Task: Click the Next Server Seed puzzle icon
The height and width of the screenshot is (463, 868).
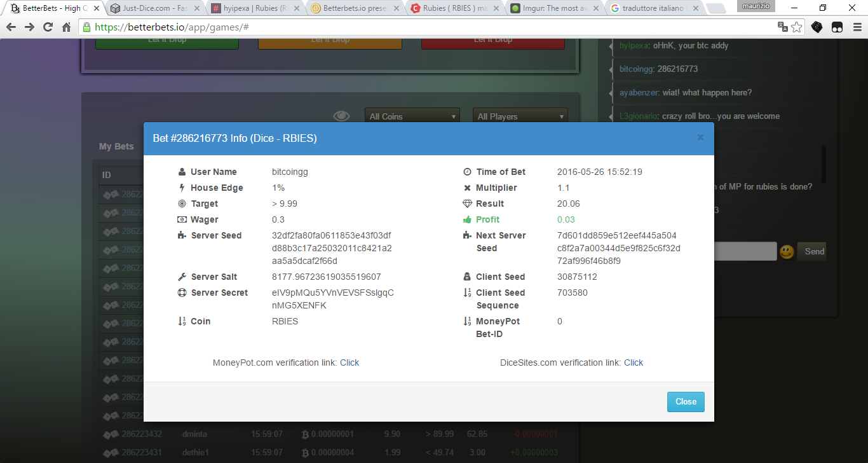Action: (468, 235)
